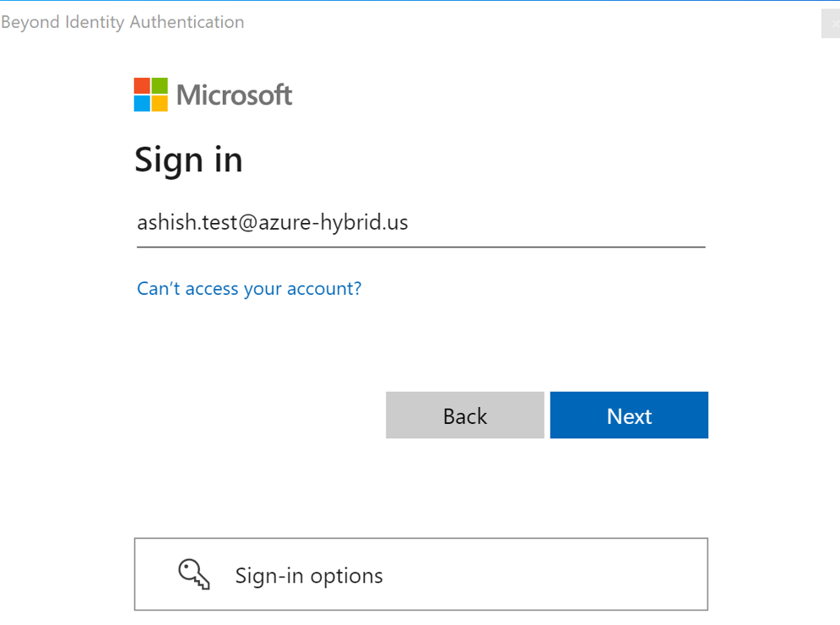The height and width of the screenshot is (625, 840).
Task: Click the yellow square in Microsoft logo
Action: pos(160,104)
